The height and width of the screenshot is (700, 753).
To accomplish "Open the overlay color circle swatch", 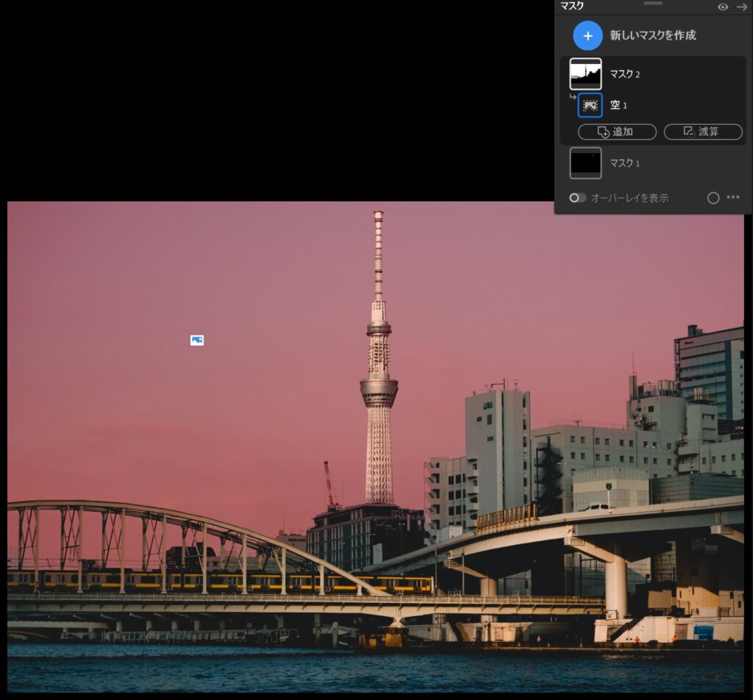I will [x=713, y=198].
